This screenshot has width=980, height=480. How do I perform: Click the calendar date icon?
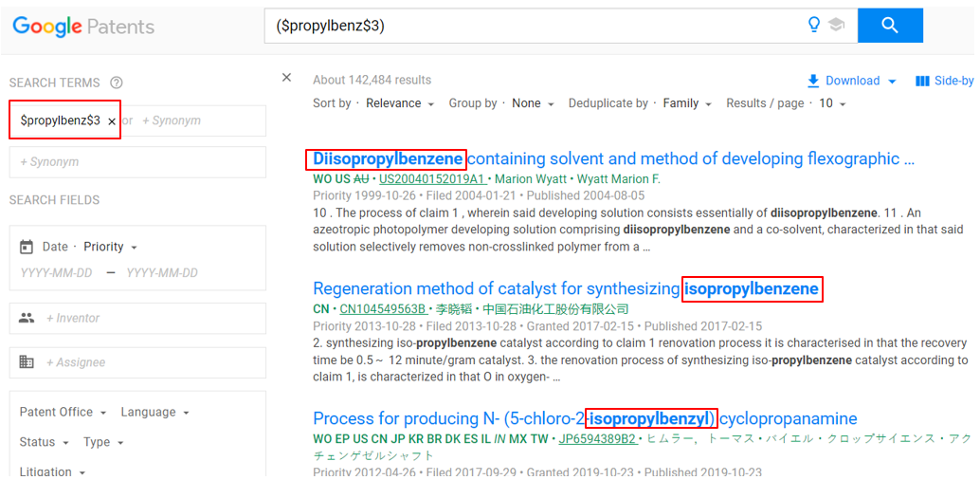pos(27,247)
